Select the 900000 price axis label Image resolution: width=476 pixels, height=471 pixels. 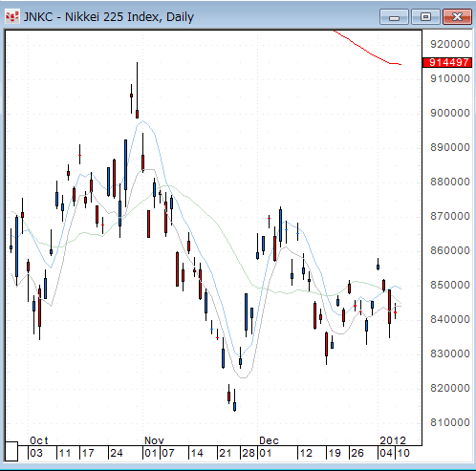point(450,113)
